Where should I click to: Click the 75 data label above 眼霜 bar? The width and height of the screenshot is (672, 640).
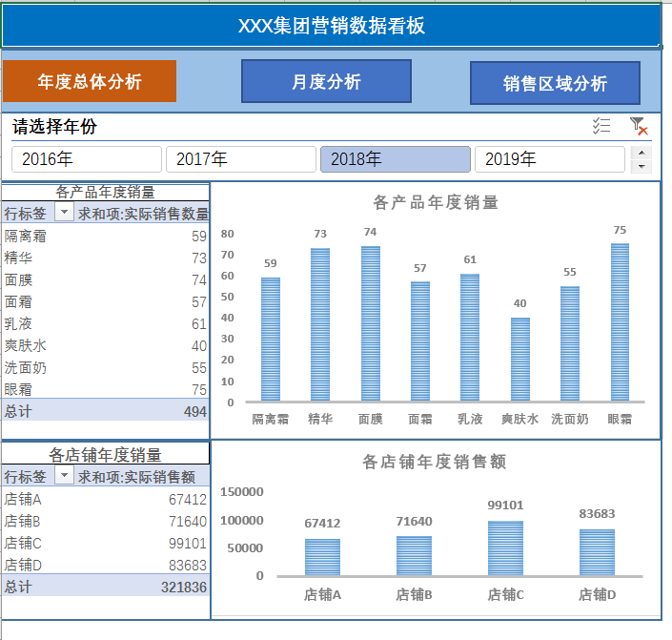point(620,230)
